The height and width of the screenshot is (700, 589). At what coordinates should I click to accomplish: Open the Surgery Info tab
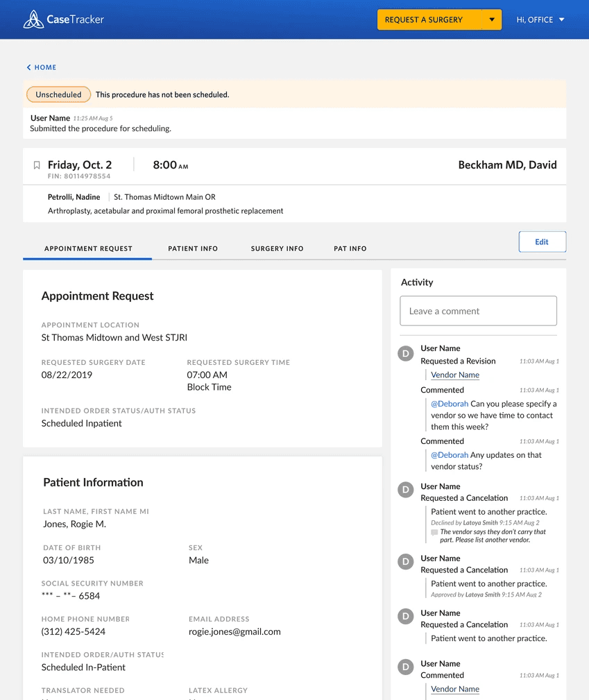[x=277, y=248]
